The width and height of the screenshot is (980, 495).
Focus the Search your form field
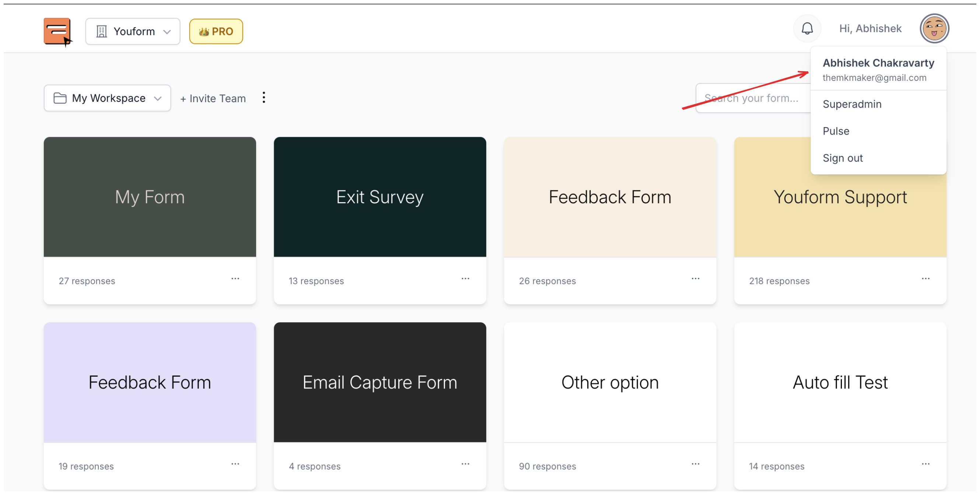click(753, 98)
